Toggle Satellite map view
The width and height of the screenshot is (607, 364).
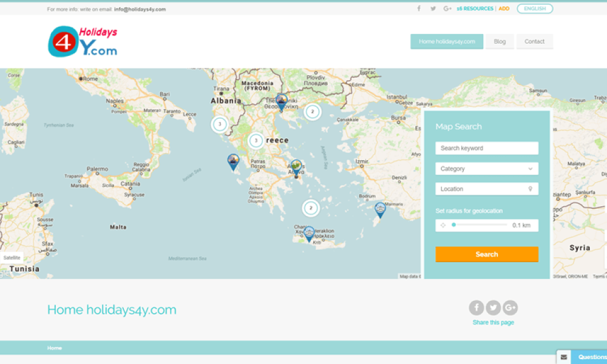[x=12, y=257]
